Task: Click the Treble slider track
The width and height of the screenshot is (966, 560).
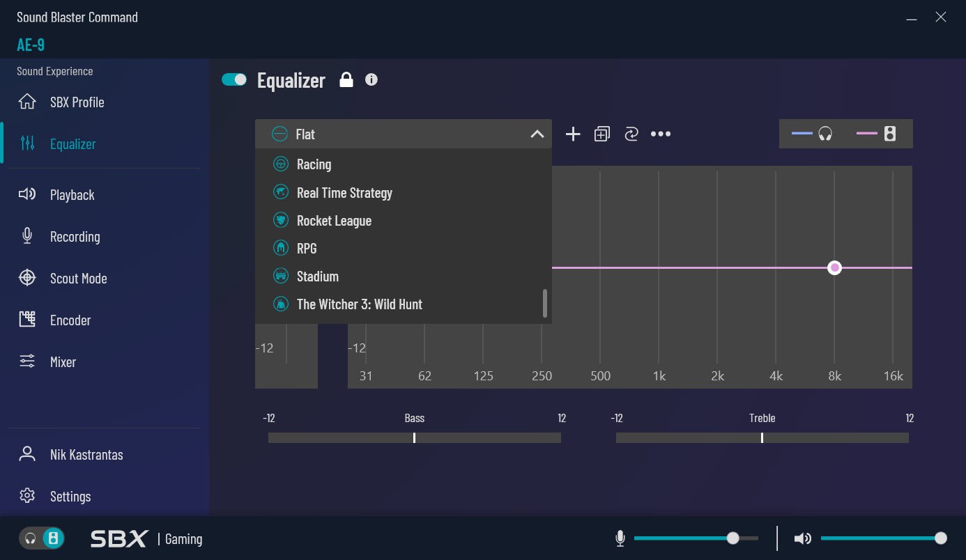Action: (x=762, y=437)
